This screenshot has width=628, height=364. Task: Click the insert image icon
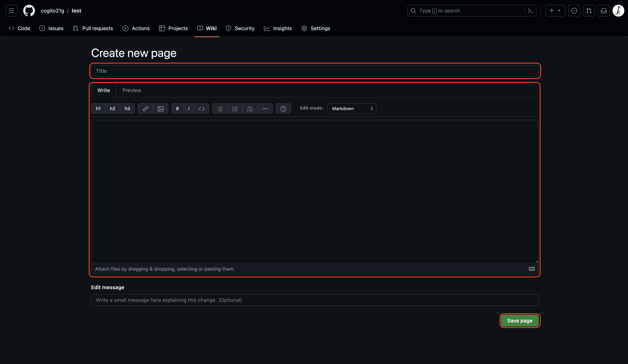pyautogui.click(x=160, y=108)
